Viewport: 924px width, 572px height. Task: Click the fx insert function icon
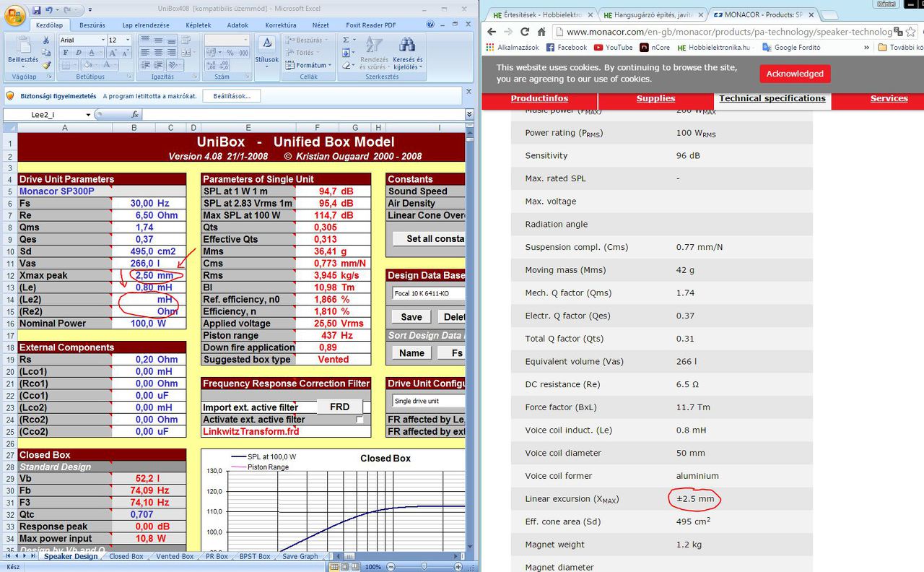135,114
